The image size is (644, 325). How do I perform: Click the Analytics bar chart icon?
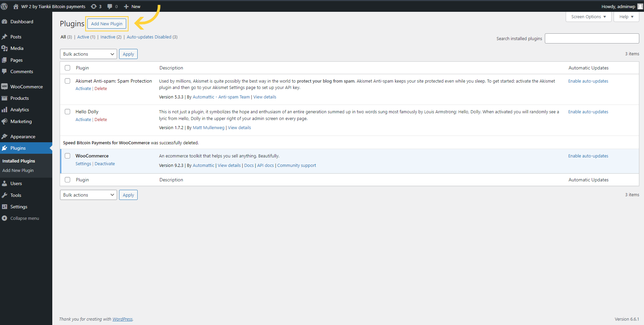click(4, 110)
